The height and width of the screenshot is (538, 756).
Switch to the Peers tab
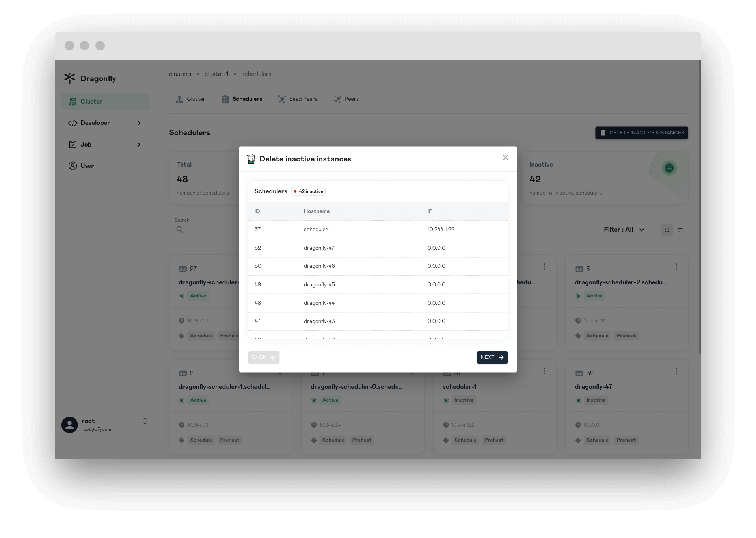346,99
